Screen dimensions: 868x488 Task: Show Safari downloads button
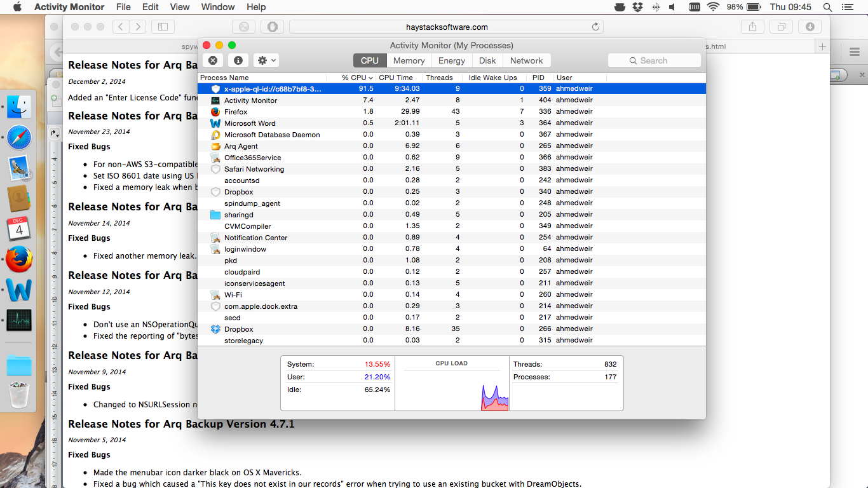point(810,27)
